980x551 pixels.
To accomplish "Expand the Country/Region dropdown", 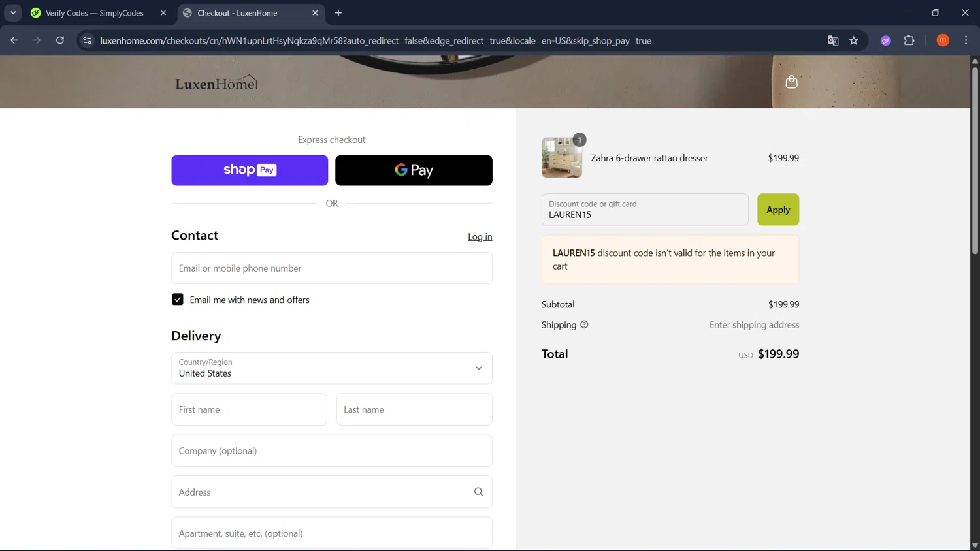I will [x=332, y=368].
